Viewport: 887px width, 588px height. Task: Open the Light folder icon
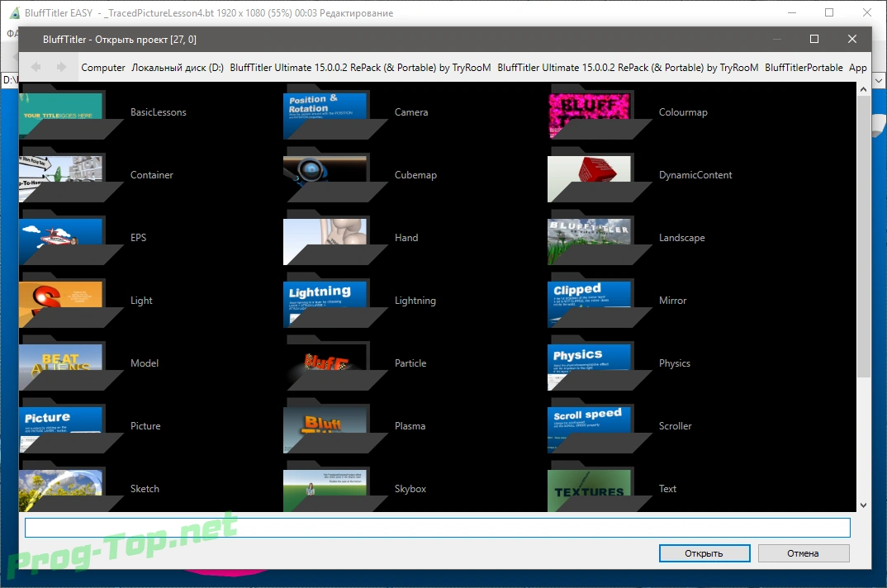click(71, 300)
